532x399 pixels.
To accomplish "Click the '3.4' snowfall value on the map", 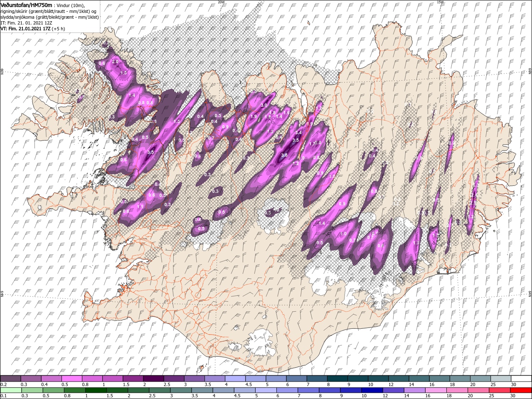I will pos(298,133).
